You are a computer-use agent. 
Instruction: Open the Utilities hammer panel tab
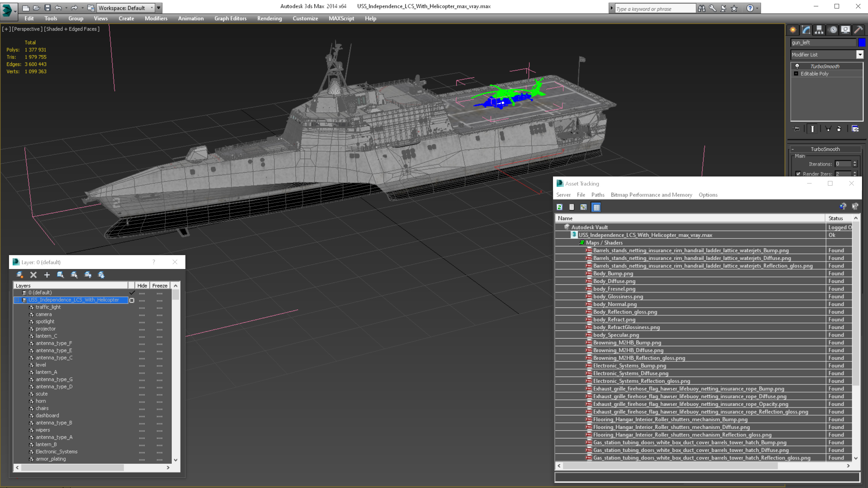click(x=859, y=30)
